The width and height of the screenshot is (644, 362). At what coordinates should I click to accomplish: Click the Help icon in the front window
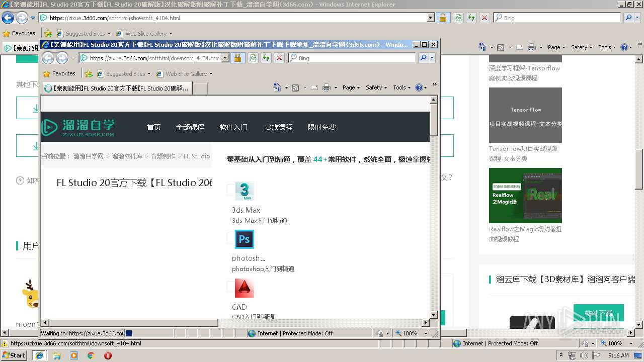pyautogui.click(x=419, y=87)
